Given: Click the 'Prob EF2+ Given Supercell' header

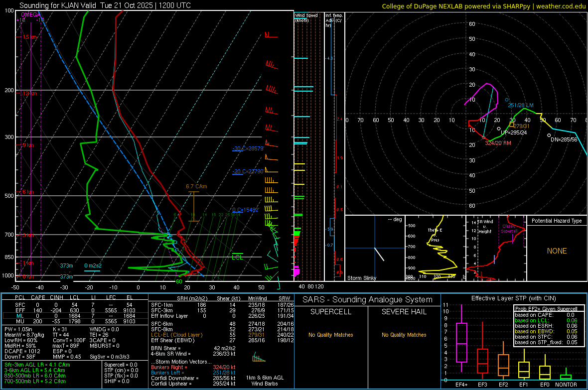Looking at the screenshot, I should [x=547, y=309].
